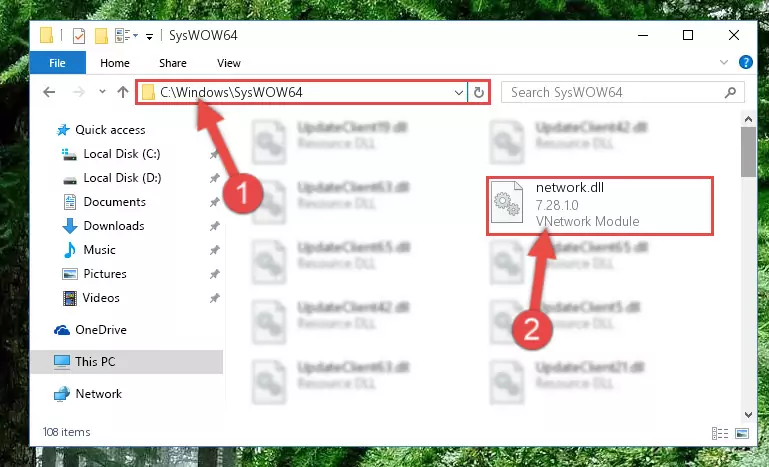Click the New folder quick access icon
Image resolution: width=769 pixels, height=467 pixels.
101,36
